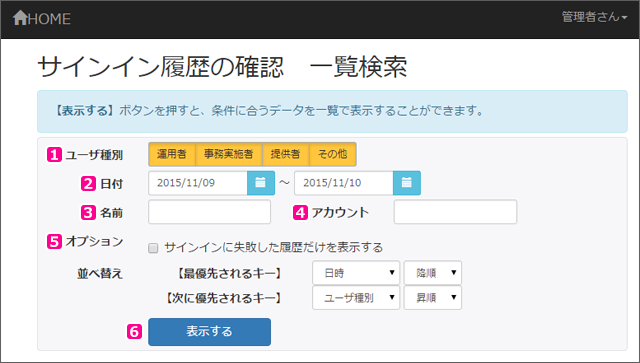This screenshot has width=640, height=363.
Task: Open calendar picker for start date
Action: click(x=261, y=183)
